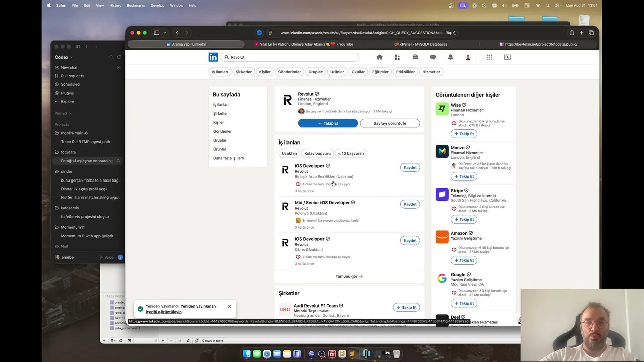The width and height of the screenshot is (644, 362).
Task: Click Sayfayı görüntüle for Revolut
Action: coord(390,123)
